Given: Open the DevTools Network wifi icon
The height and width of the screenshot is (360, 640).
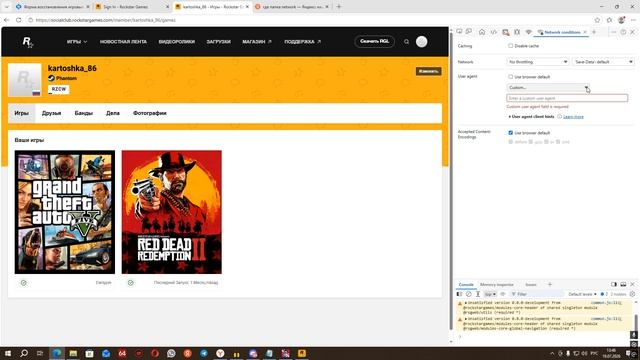Looking at the screenshot, I should pos(528,32).
